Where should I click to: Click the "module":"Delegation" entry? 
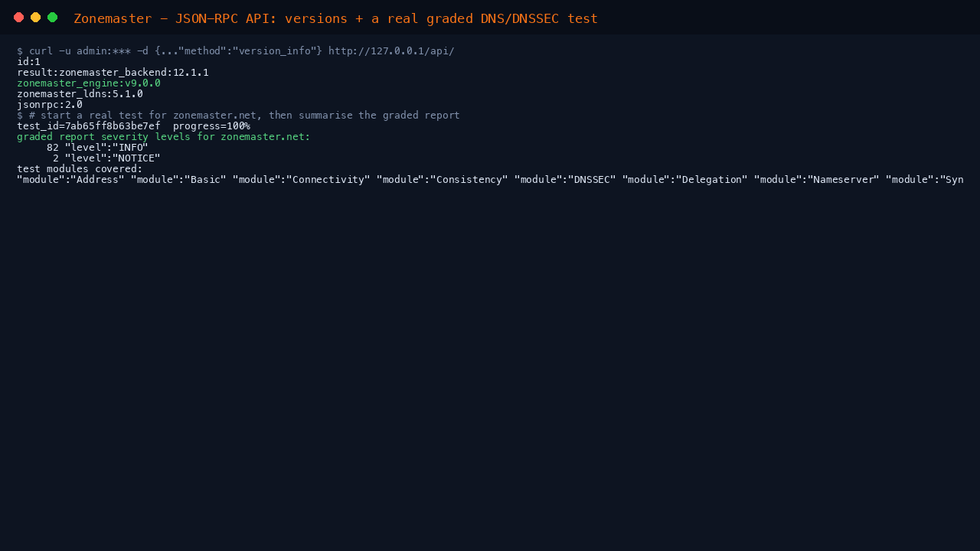coord(685,180)
